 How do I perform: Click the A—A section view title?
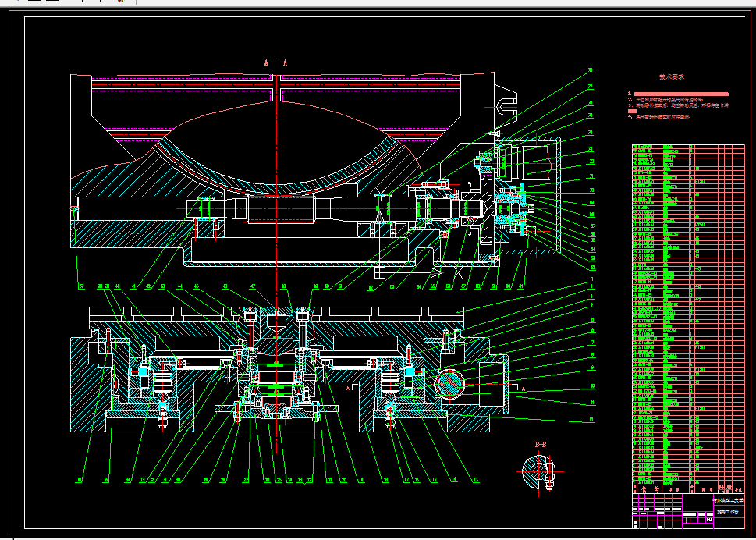[275, 62]
